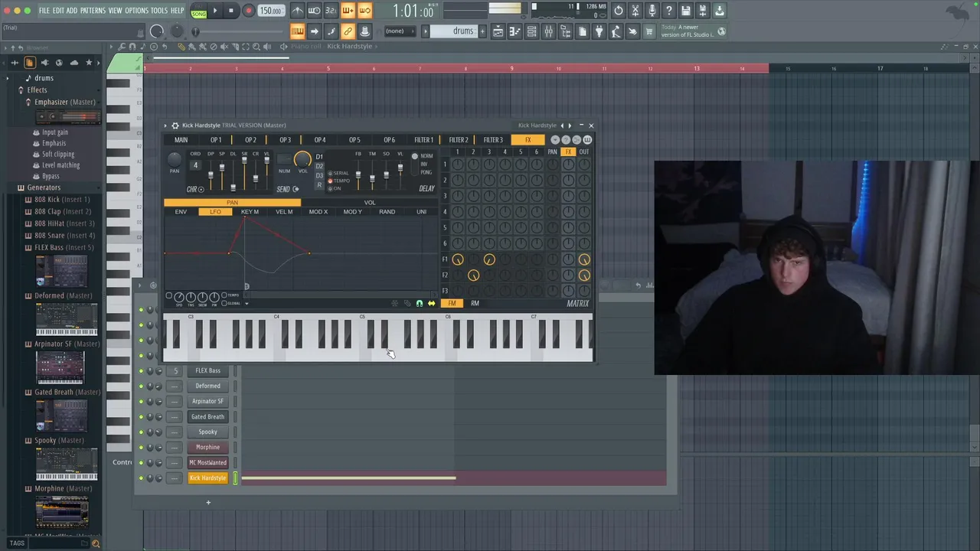Open the Channel rack view icon
This screenshot has height=551, width=980.
[531, 31]
